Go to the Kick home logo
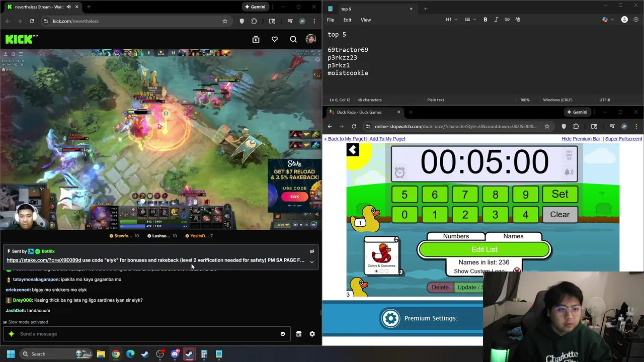 pyautogui.click(x=22, y=39)
